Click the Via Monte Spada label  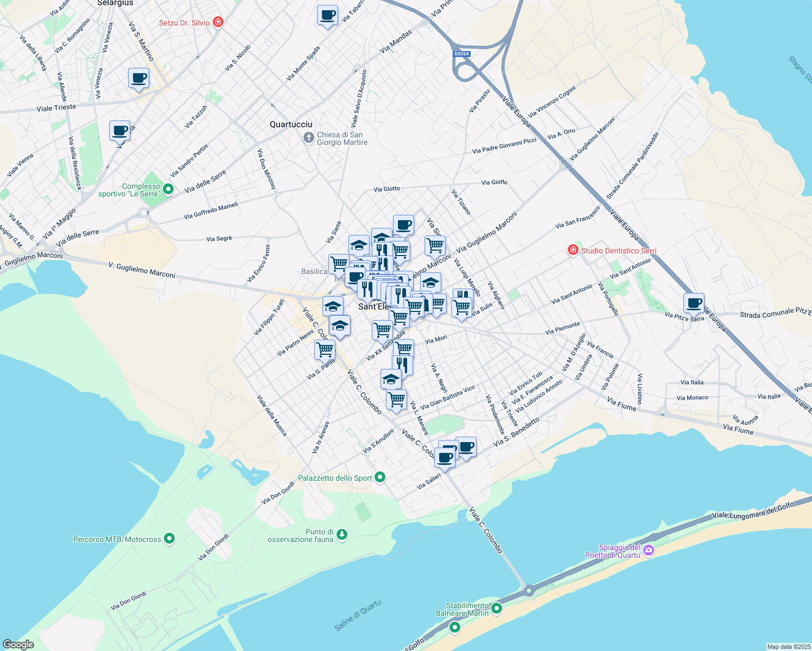point(303,63)
